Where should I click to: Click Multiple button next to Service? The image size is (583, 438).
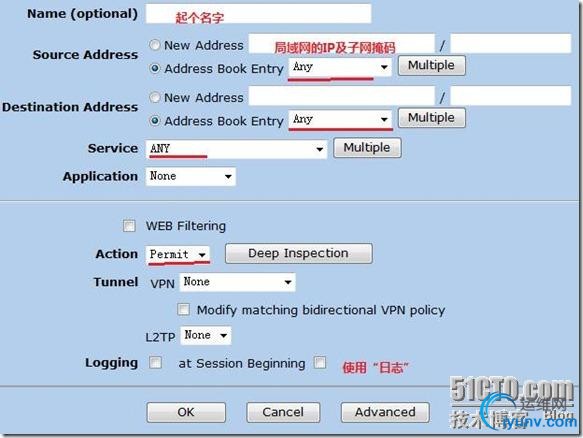click(x=367, y=148)
